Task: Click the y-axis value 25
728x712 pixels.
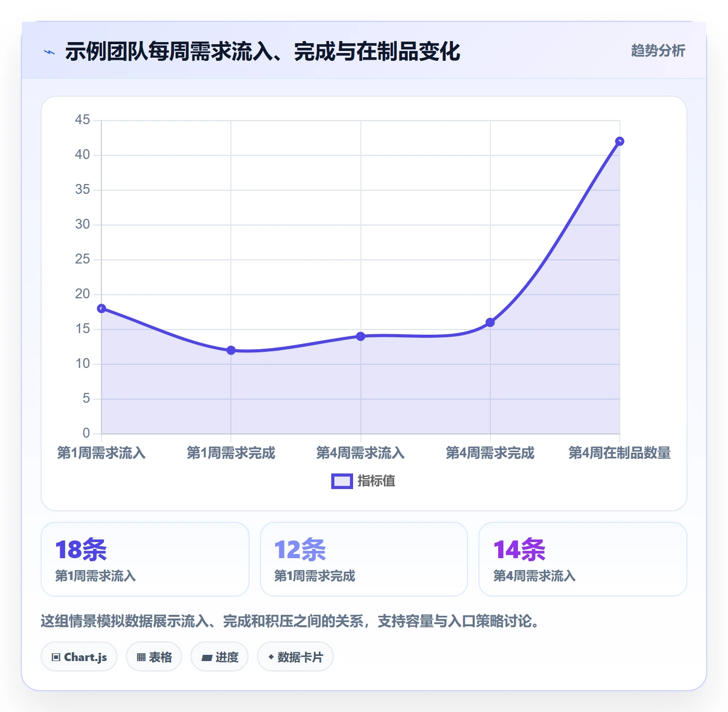Action: [x=82, y=259]
